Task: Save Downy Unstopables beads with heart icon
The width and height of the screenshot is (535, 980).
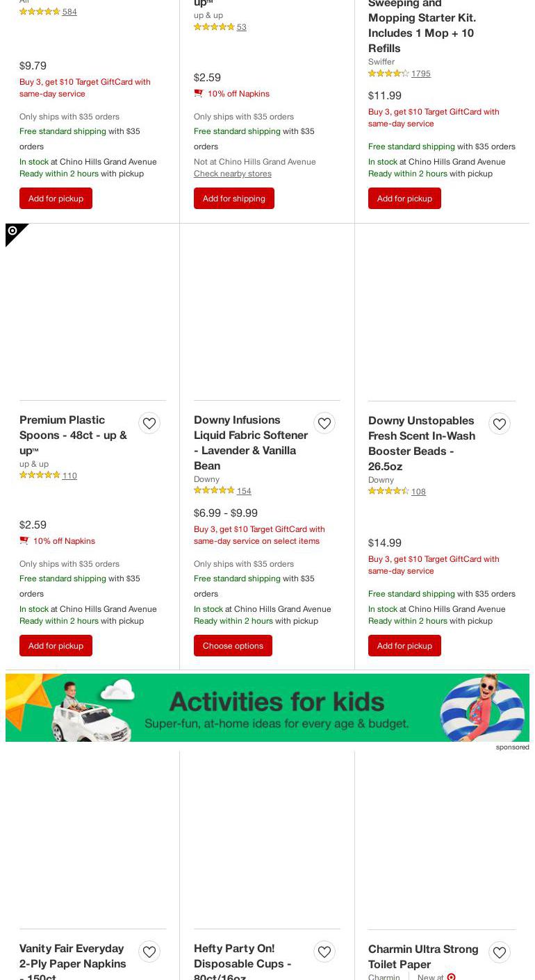Action: click(500, 424)
